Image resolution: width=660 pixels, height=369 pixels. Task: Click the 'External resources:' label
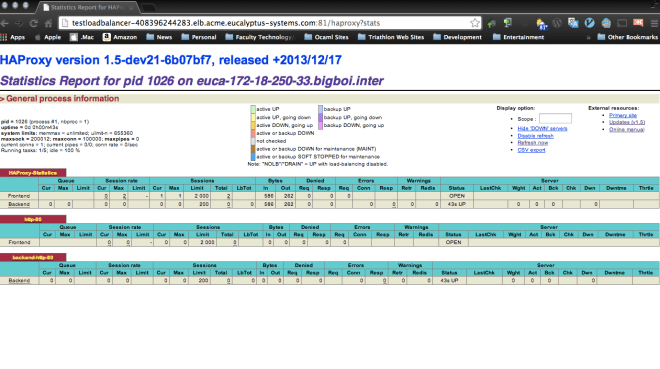[613, 108]
